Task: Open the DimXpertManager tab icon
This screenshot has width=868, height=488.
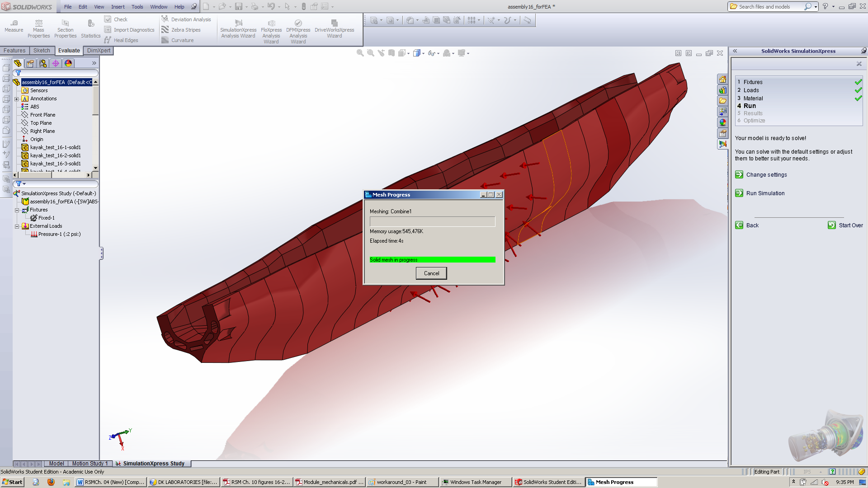Action: pos(56,63)
